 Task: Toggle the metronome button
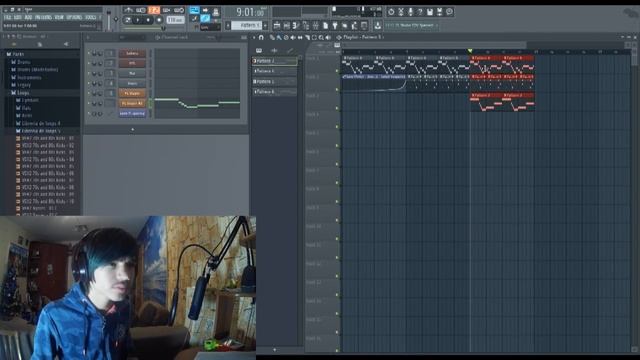129,10
